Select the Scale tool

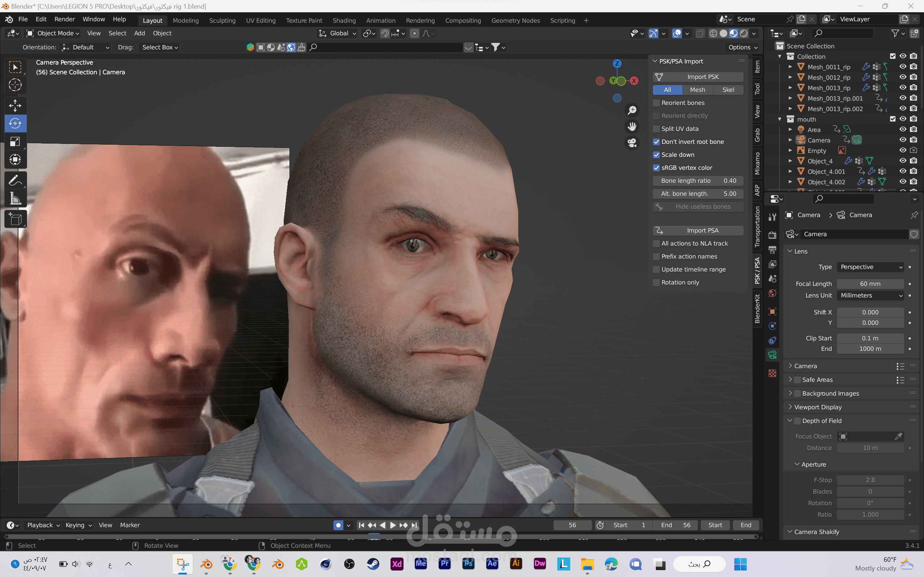click(15, 142)
